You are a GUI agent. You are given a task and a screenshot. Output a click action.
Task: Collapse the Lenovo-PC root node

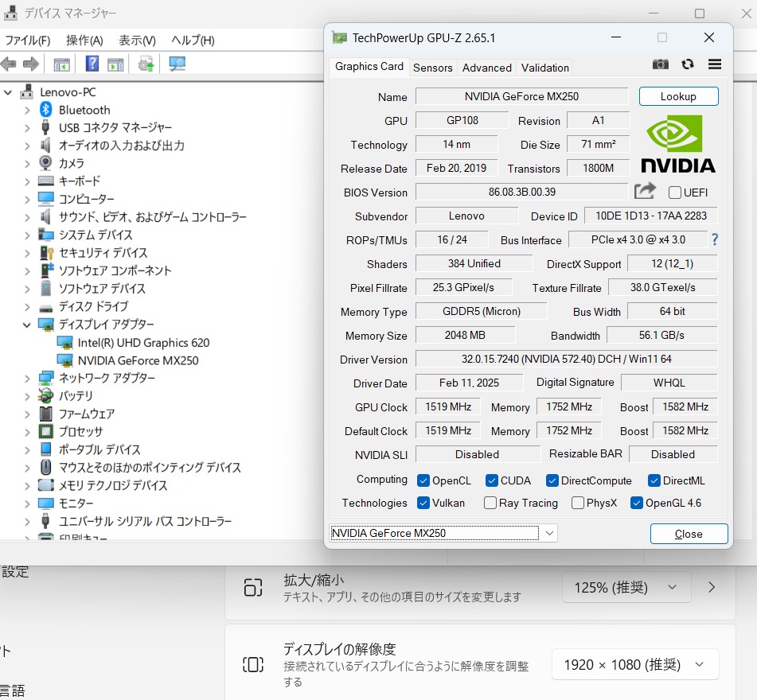click(8, 91)
